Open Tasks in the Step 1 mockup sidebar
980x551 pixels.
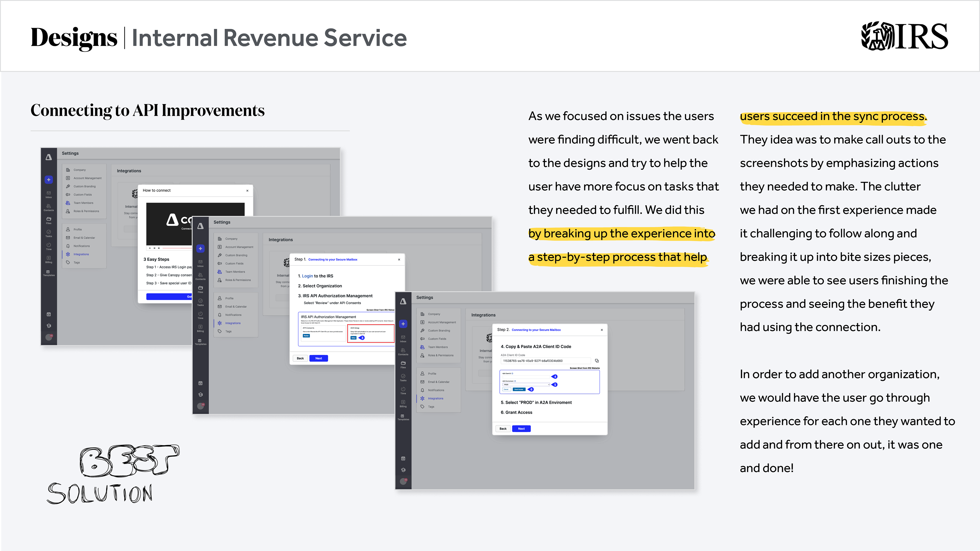point(201,302)
